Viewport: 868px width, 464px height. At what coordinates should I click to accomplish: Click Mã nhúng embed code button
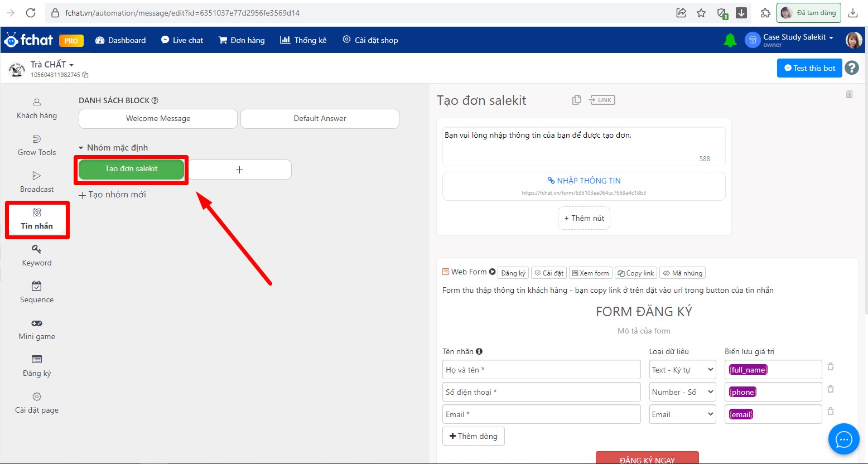point(683,273)
